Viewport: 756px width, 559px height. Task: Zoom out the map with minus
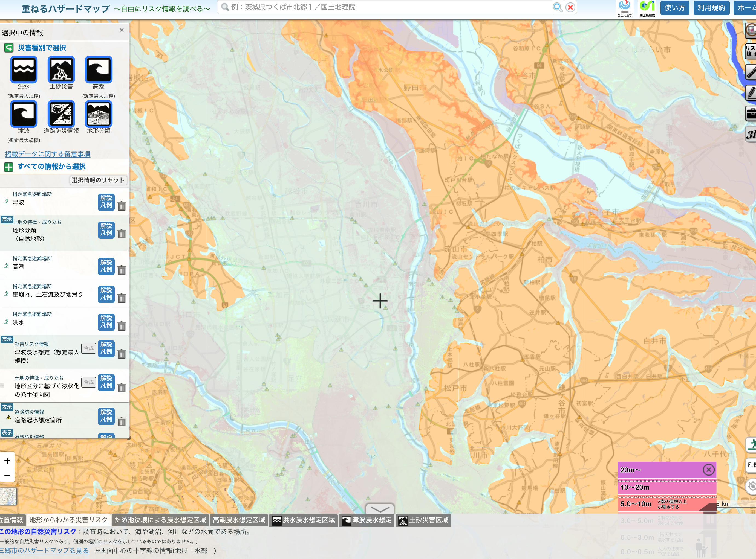click(x=7, y=475)
